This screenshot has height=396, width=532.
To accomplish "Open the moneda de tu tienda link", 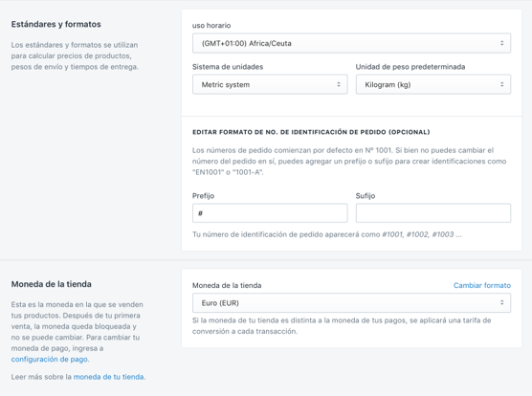I will [108, 377].
